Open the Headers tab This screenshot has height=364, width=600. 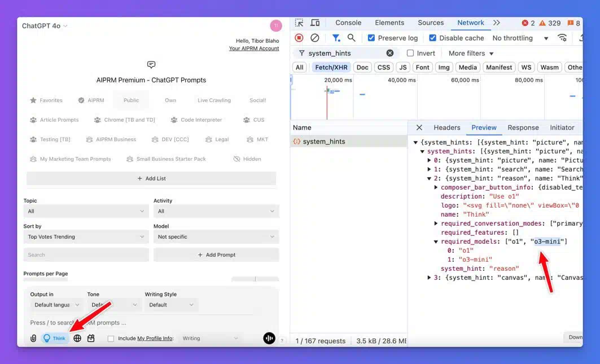447,128
